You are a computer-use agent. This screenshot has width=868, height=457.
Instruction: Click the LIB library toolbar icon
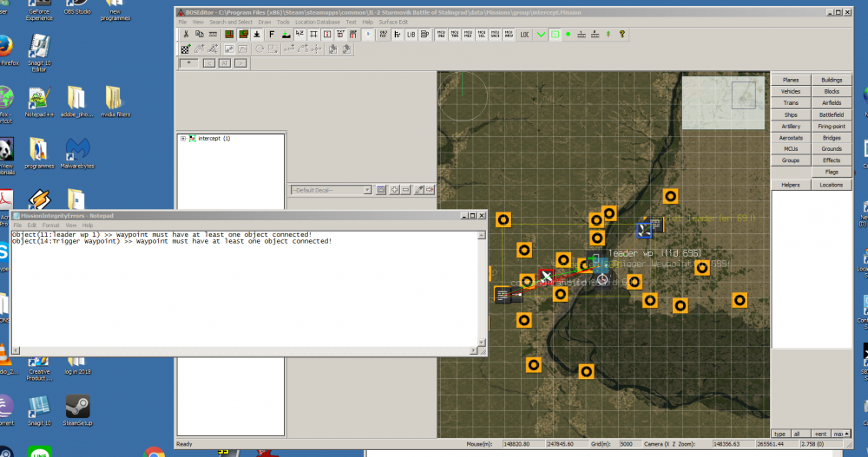coord(411,34)
